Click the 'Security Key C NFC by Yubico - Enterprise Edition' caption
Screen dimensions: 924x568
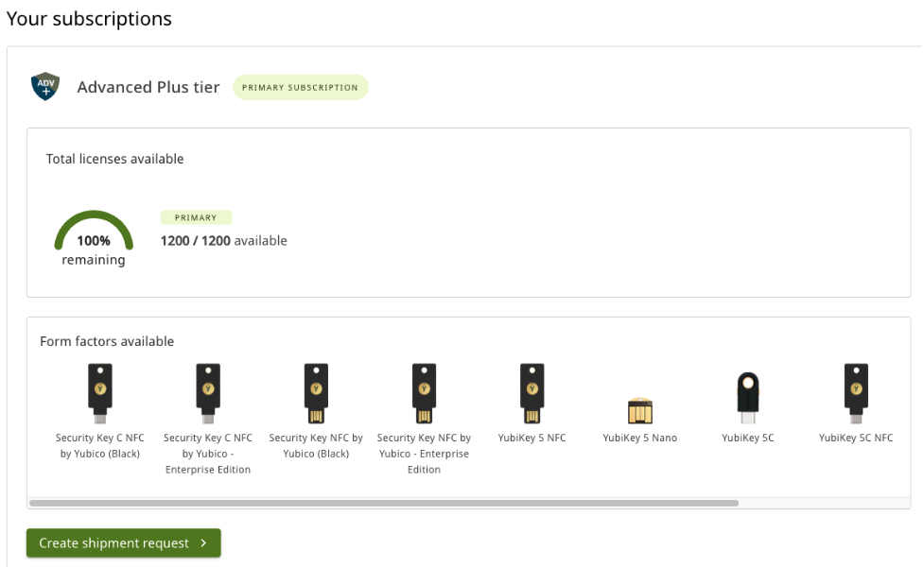point(208,454)
